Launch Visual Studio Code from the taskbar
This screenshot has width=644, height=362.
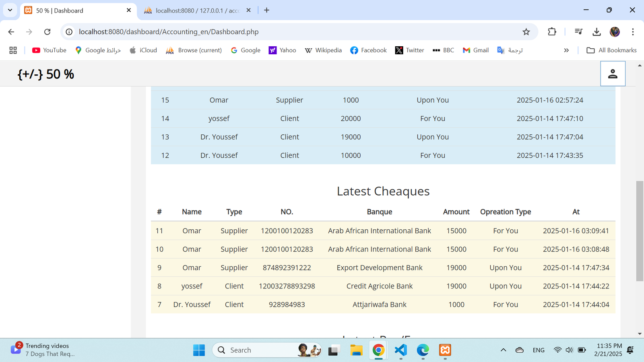[x=400, y=350]
